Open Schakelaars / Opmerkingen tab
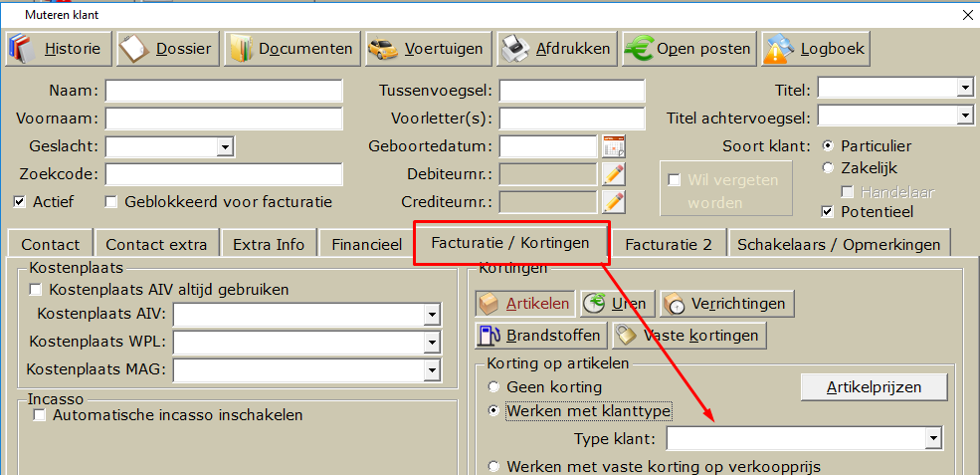 coord(839,244)
